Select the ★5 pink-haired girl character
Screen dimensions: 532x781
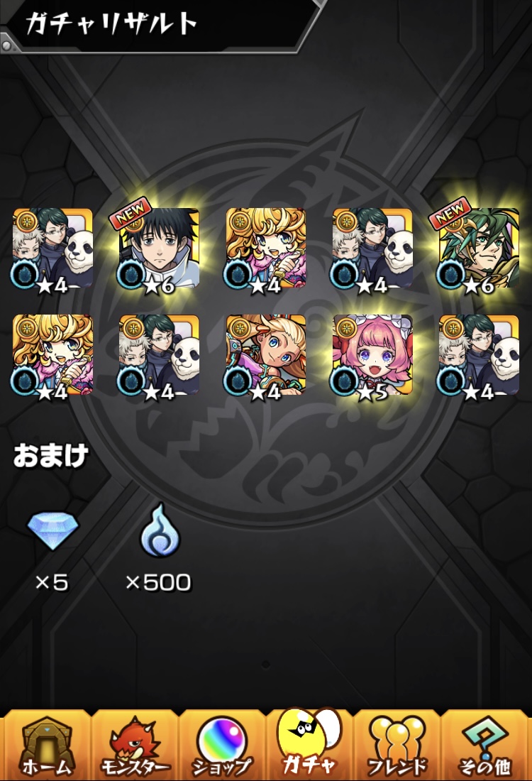click(372, 354)
